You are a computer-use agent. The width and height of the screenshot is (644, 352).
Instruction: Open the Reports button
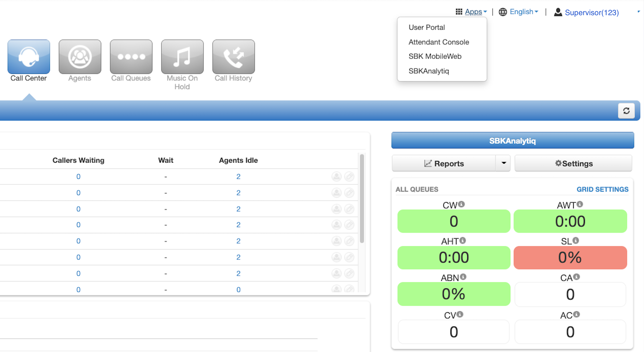pyautogui.click(x=444, y=163)
